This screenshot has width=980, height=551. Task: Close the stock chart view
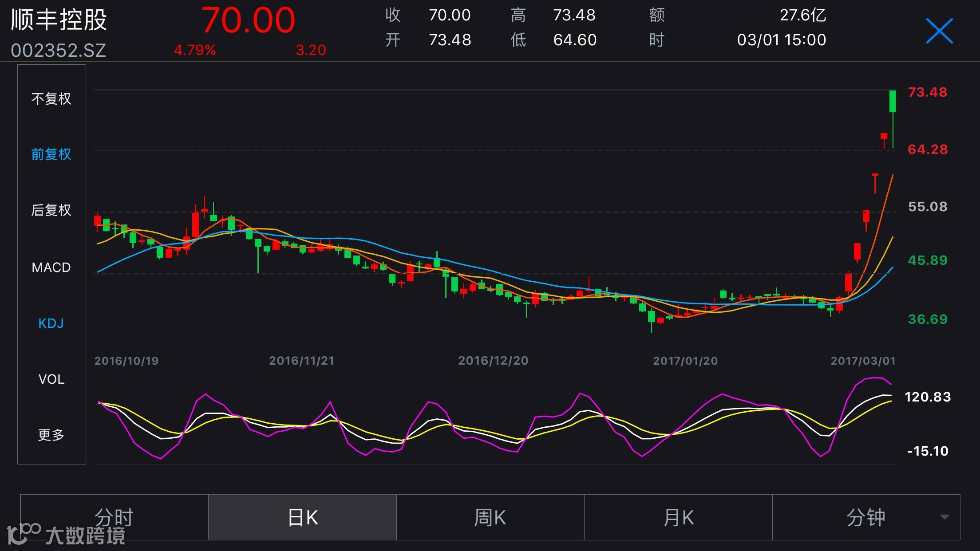click(939, 31)
